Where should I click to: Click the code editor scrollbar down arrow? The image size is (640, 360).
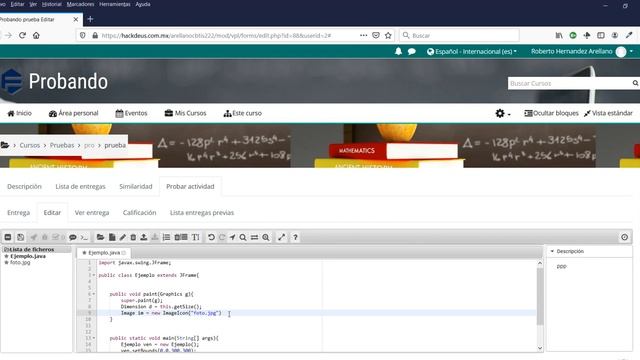(540, 348)
